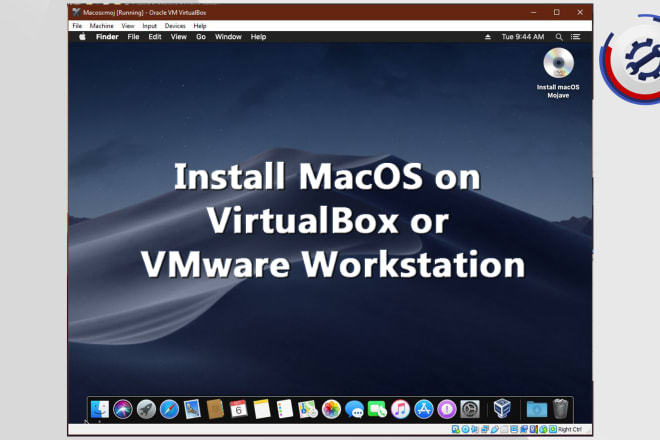Viewport: 660px width, 440px height.
Task: Open File menu next to Finder menu
Action: pyautogui.click(x=133, y=37)
